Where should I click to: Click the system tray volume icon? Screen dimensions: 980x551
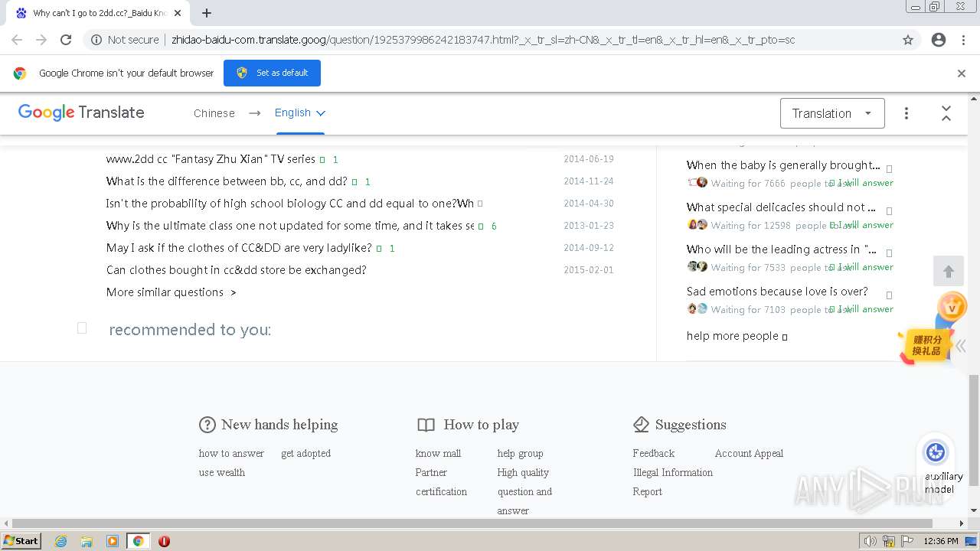[x=871, y=541]
